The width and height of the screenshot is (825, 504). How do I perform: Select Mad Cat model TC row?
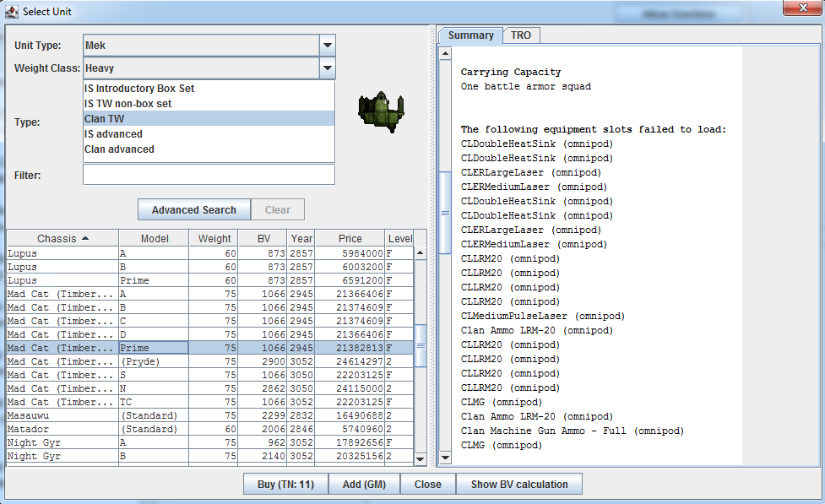210,402
